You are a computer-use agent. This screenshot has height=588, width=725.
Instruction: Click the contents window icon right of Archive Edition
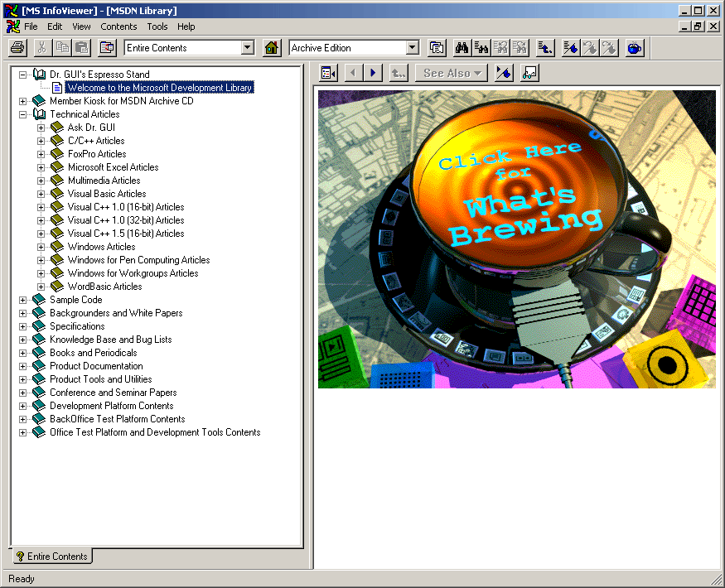tap(437, 47)
